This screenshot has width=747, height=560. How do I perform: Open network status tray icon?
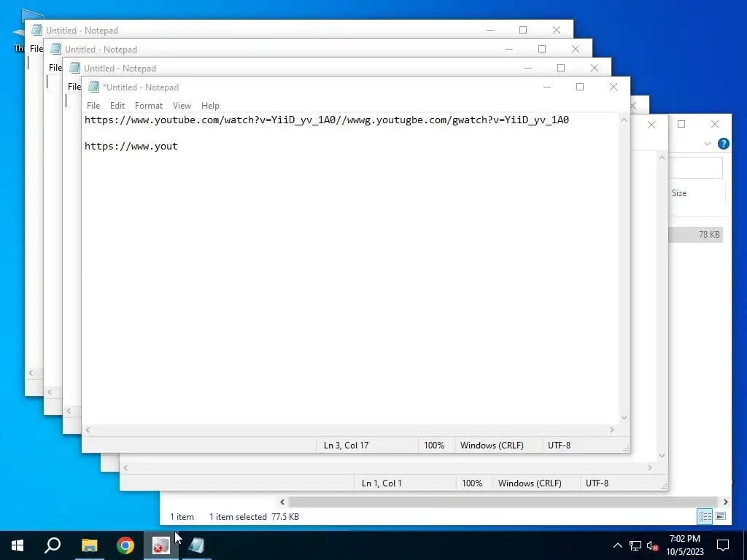[635, 545]
